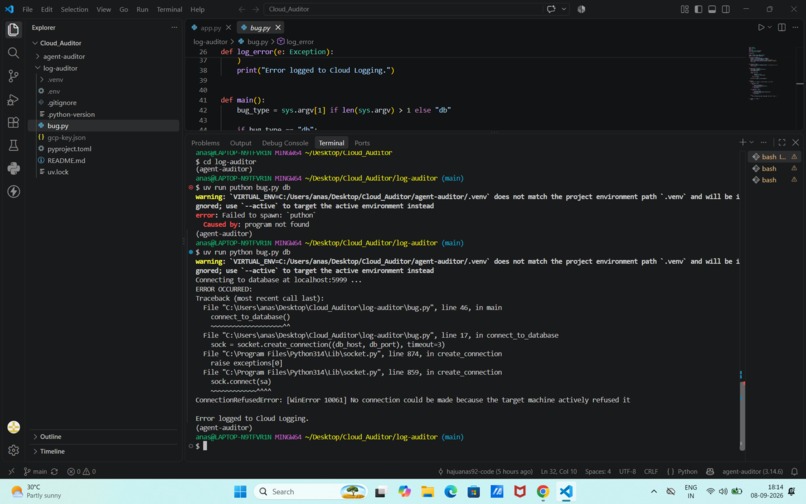Open Source Control view in activity bar

(13, 76)
